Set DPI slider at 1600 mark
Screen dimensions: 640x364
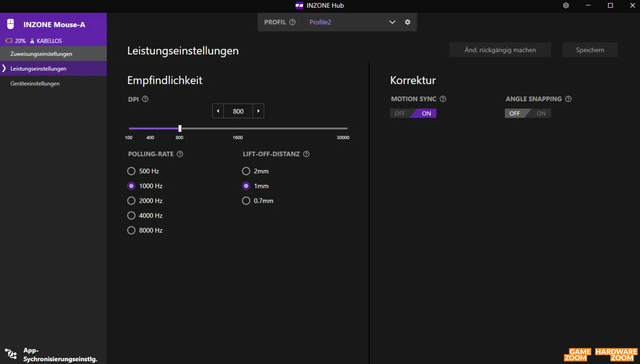click(238, 129)
